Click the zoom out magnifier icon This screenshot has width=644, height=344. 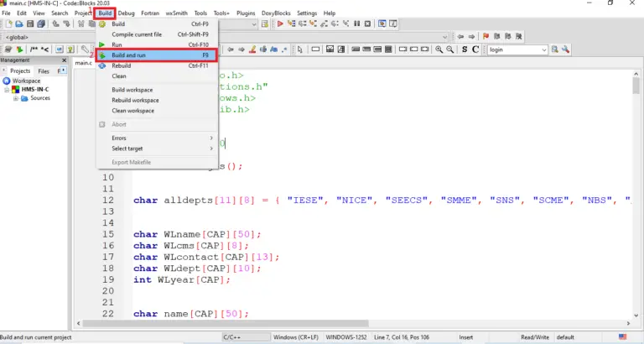point(451,50)
